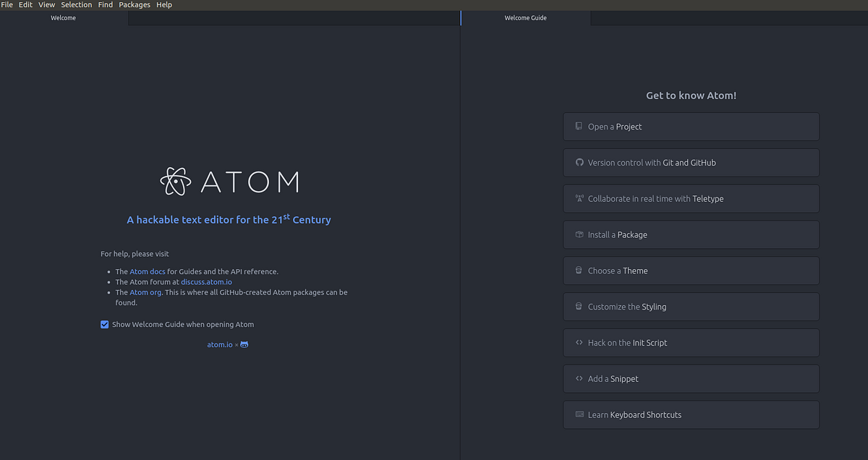Click the snippet code icon on Add a Snippet

pyautogui.click(x=579, y=378)
